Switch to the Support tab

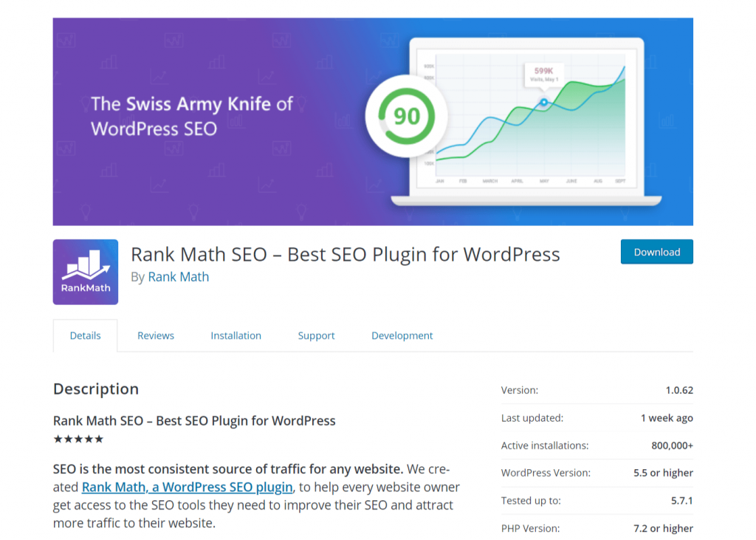coord(316,335)
